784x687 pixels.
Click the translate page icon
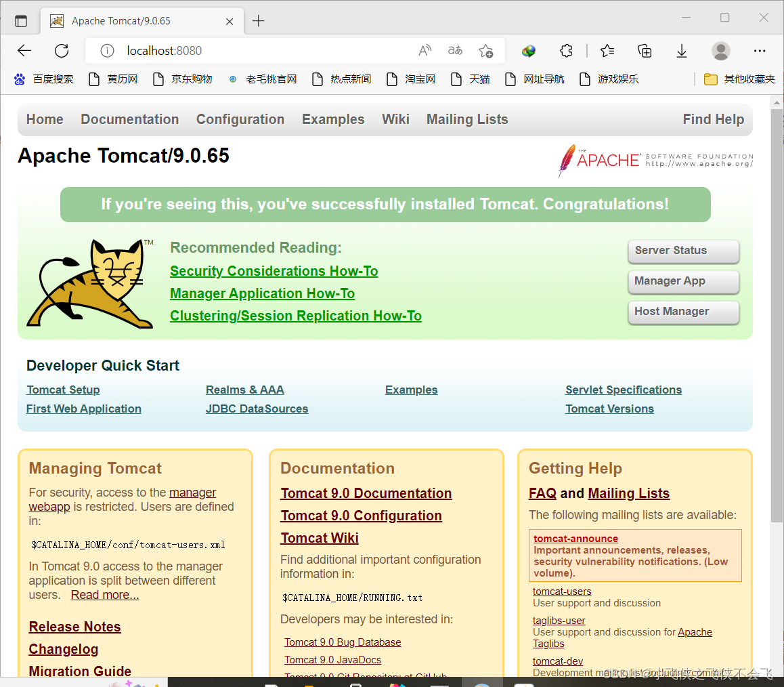pyautogui.click(x=455, y=51)
